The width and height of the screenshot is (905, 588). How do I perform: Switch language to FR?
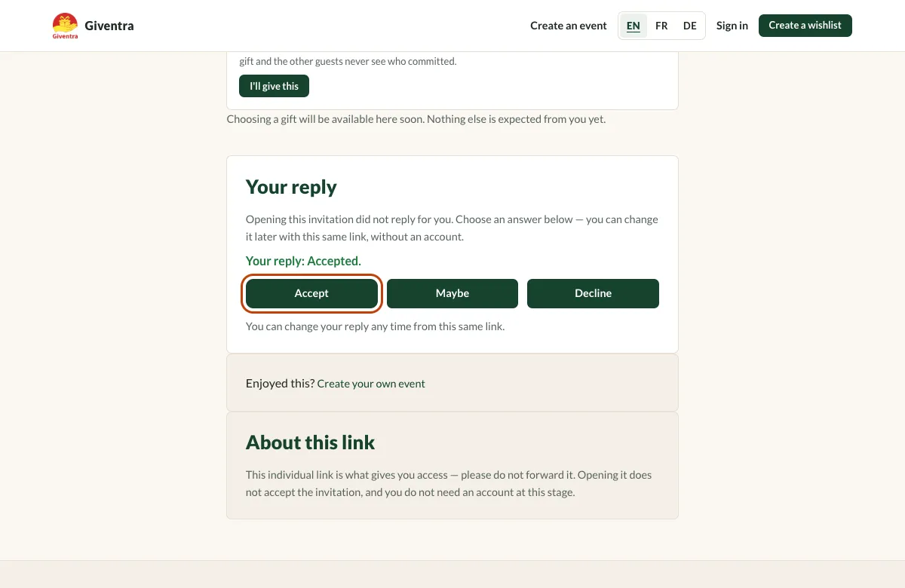click(661, 26)
